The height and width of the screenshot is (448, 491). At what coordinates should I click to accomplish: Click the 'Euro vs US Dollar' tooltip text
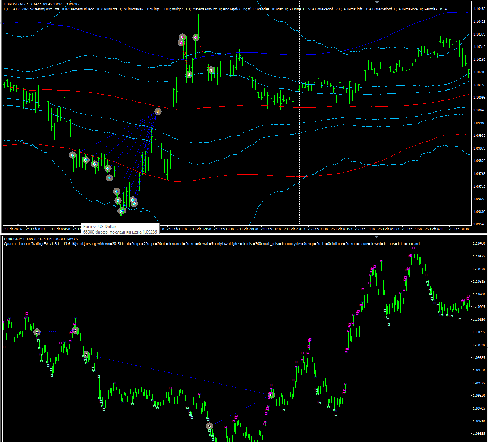pyautogui.click(x=99, y=227)
